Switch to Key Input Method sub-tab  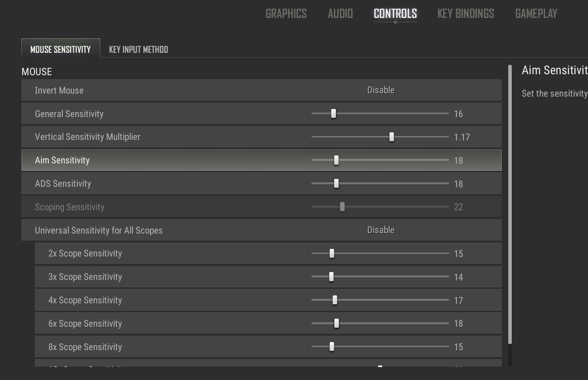(139, 49)
